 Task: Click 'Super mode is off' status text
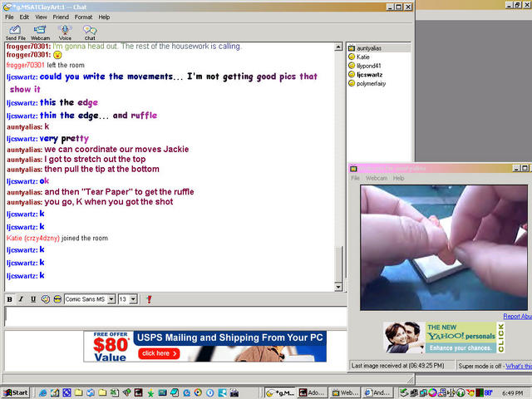[x=480, y=366]
